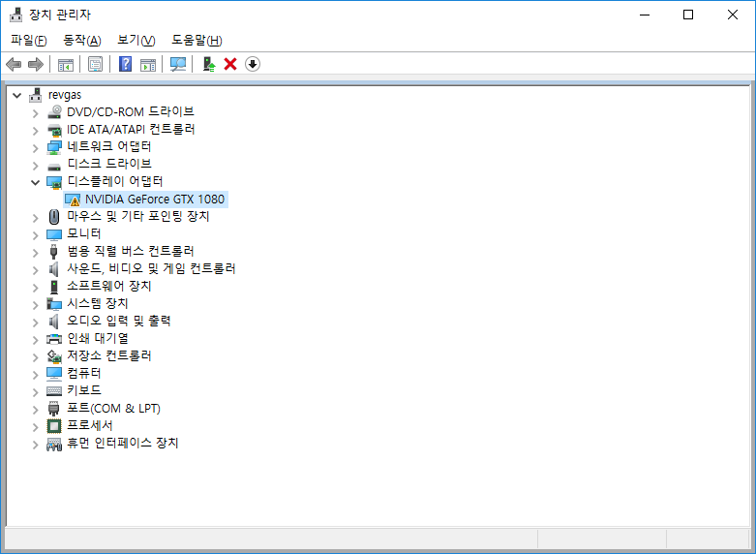Viewport: 756px width, 554px height.
Task: Open the 파일(F) menu
Action: pos(29,40)
